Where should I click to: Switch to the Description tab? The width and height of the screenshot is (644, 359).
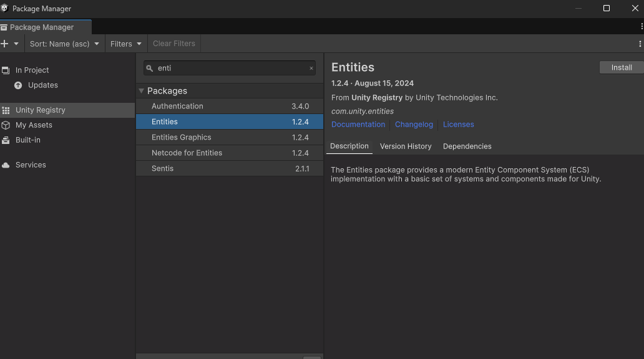point(349,146)
